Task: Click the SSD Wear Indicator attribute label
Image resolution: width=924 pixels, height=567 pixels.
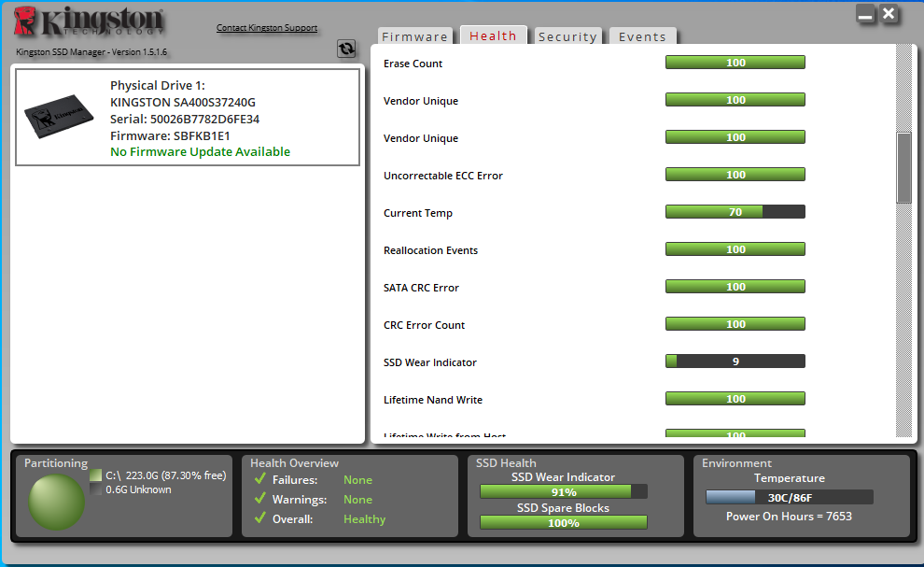Action: pos(429,362)
